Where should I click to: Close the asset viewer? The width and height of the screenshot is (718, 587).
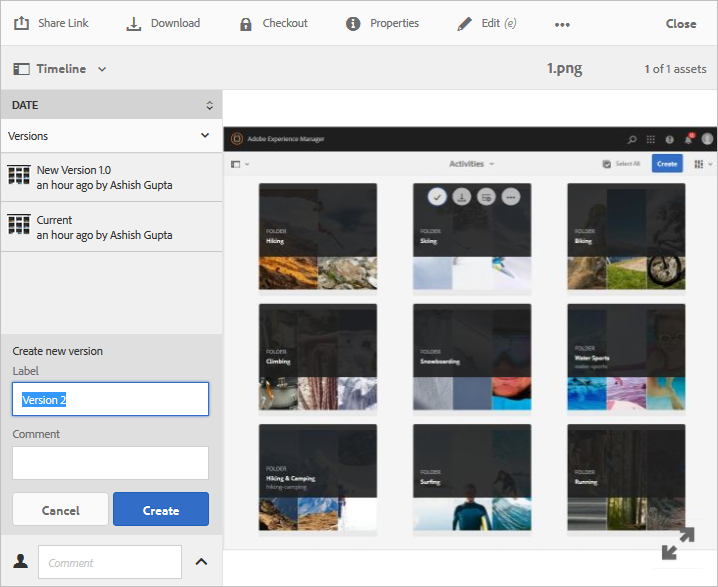tap(681, 24)
